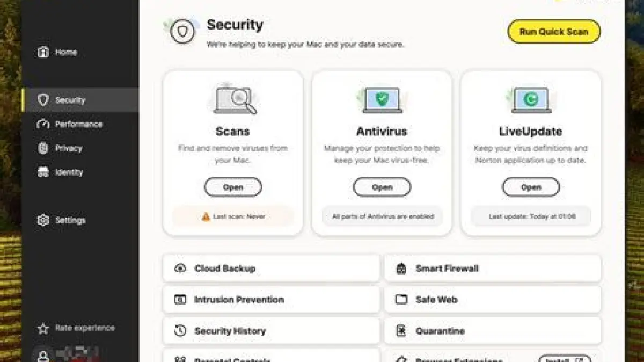Click the Home icon in sidebar
Viewport: 644px width, 362px height.
tap(43, 52)
